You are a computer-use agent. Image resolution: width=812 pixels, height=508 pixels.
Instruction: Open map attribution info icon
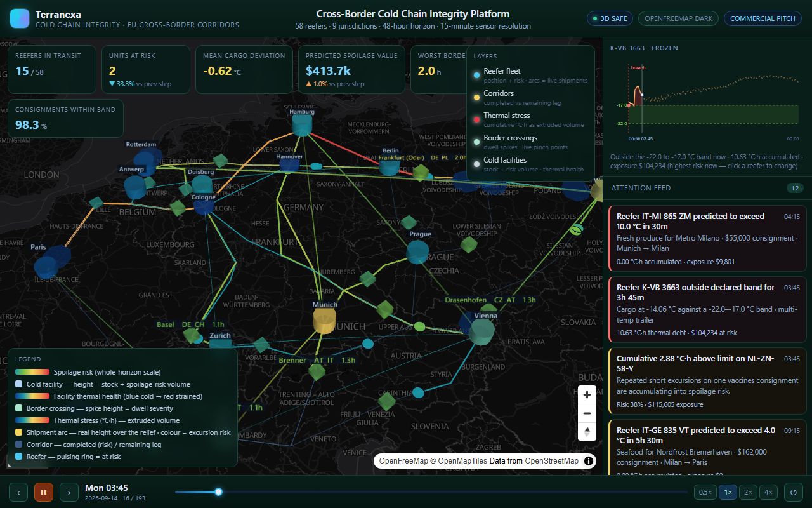coord(589,461)
